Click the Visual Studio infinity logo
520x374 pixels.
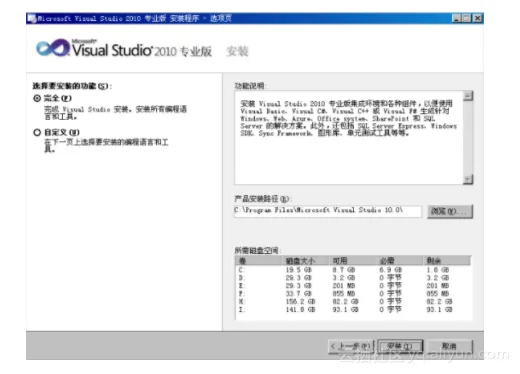pyautogui.click(x=53, y=49)
